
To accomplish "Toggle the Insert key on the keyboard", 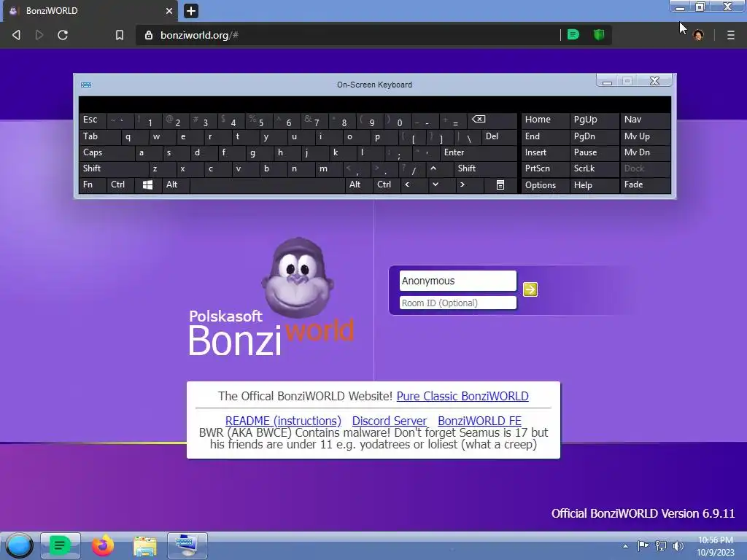I will 545,152.
